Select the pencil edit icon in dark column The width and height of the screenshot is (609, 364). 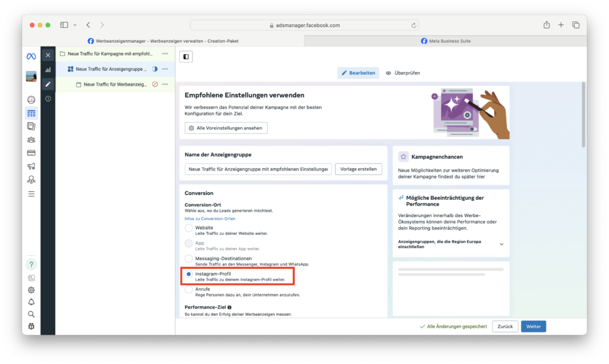coord(48,84)
